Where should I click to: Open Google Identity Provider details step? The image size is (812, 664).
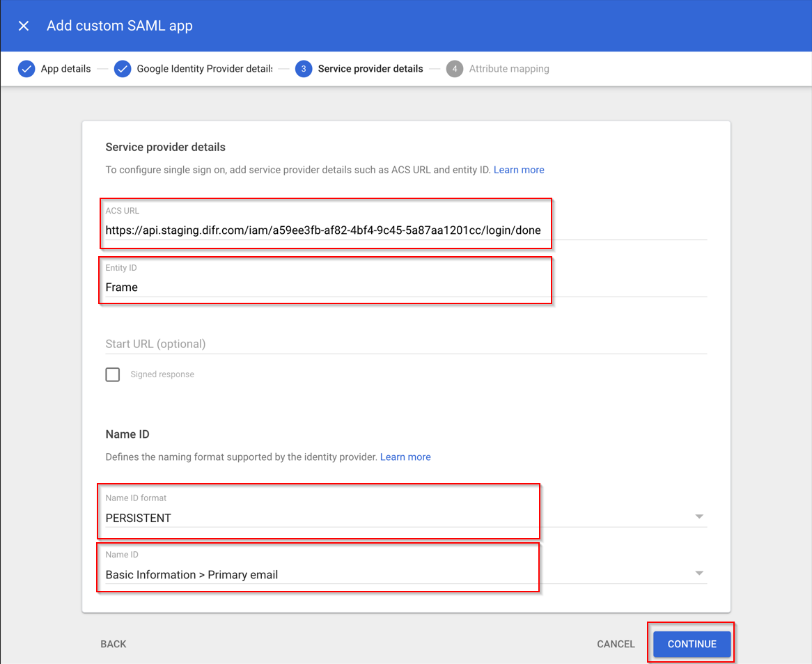point(204,69)
